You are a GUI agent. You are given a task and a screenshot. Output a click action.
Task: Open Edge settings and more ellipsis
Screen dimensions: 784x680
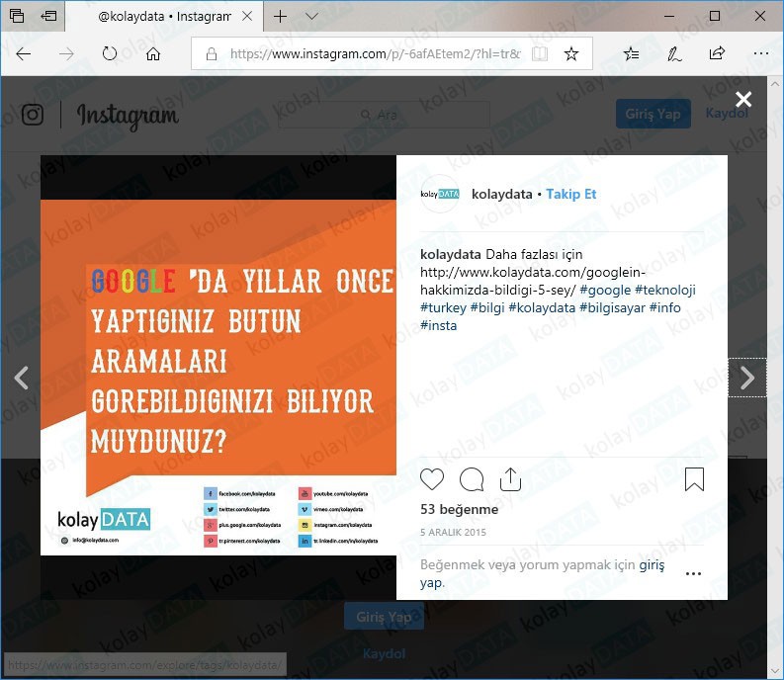[760, 53]
